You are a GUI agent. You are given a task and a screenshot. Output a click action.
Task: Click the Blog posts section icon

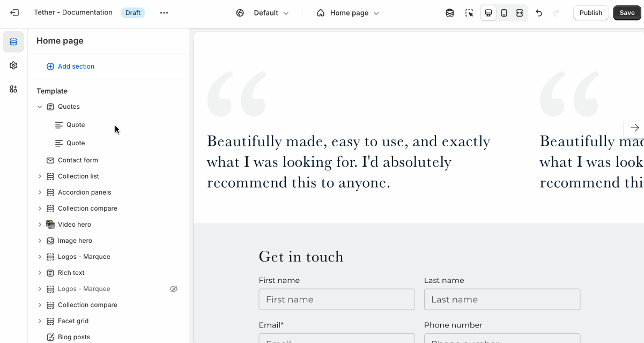click(x=50, y=337)
